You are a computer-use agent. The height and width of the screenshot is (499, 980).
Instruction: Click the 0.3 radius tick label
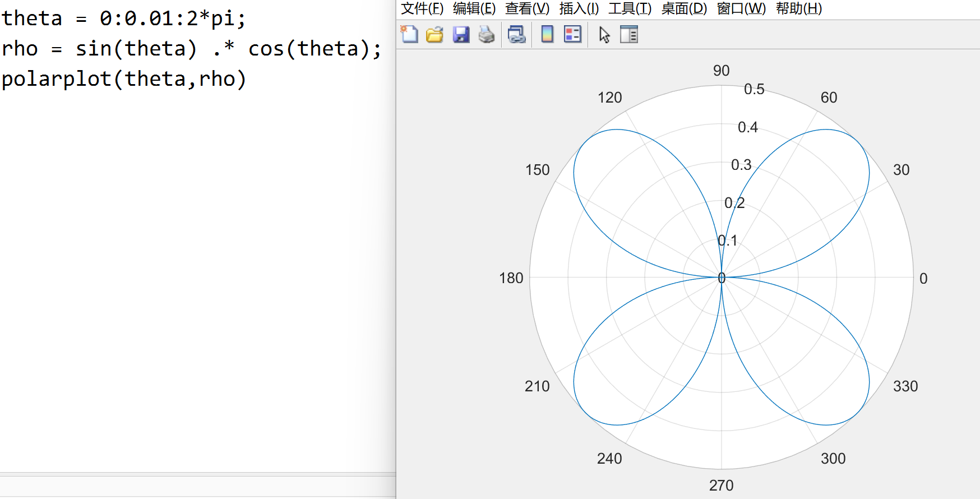coord(741,165)
